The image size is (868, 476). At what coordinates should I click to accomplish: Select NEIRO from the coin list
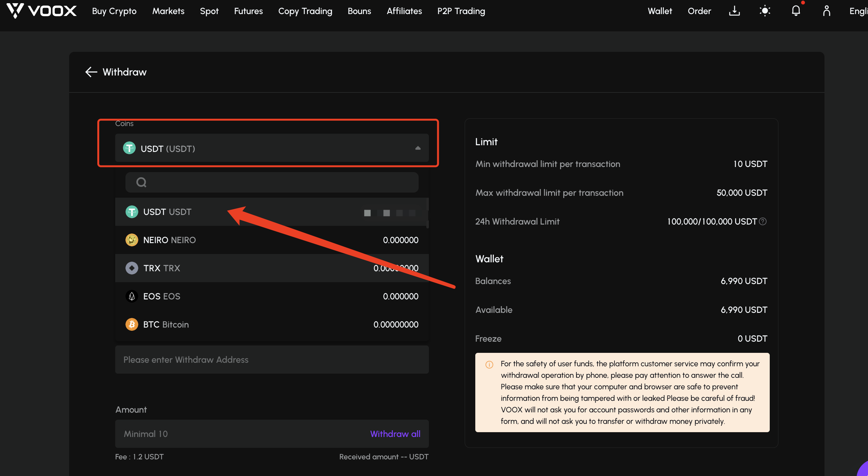(x=272, y=240)
